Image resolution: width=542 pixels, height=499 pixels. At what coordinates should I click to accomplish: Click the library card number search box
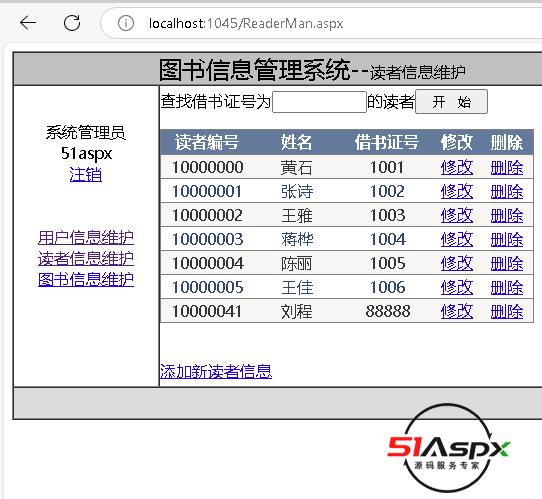pyautogui.click(x=319, y=102)
